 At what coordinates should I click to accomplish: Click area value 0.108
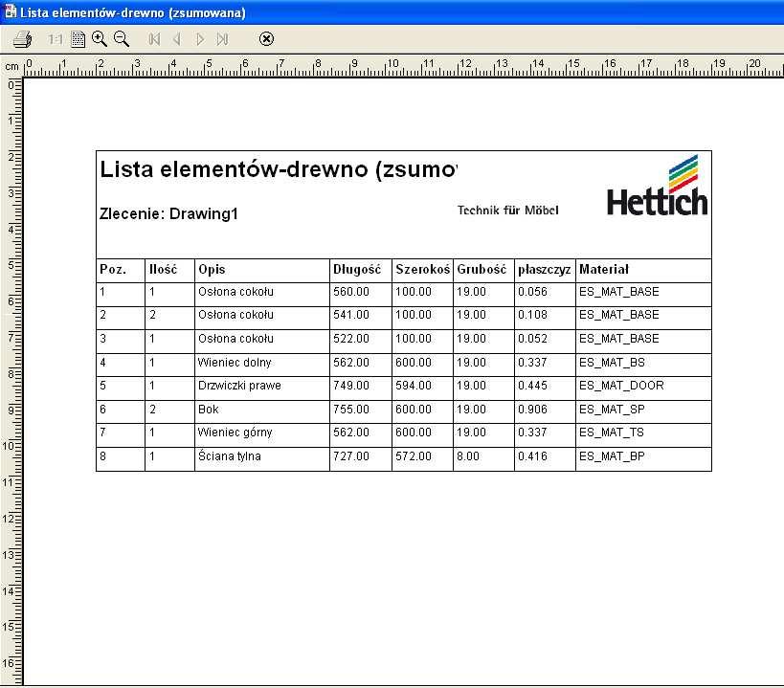(532, 315)
